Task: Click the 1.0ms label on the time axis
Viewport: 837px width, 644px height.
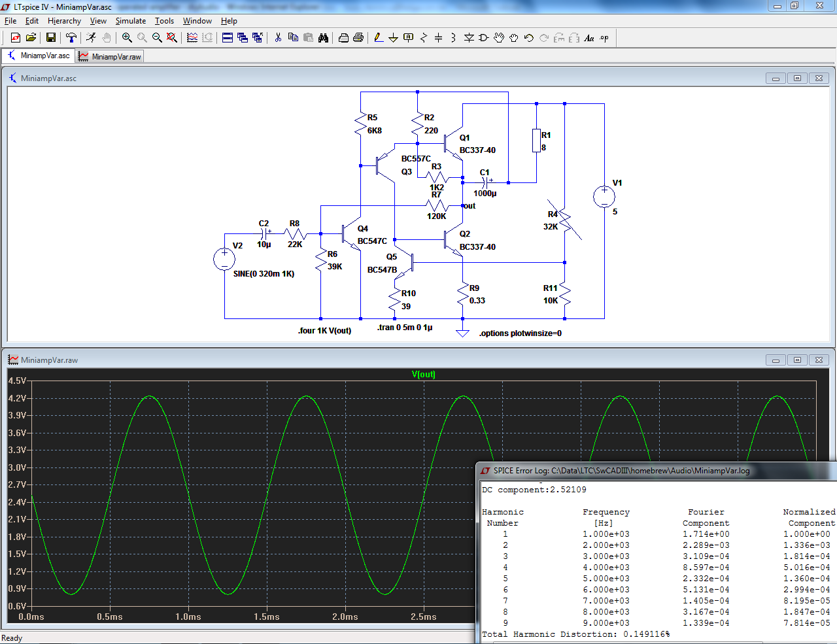Action: pyautogui.click(x=188, y=617)
